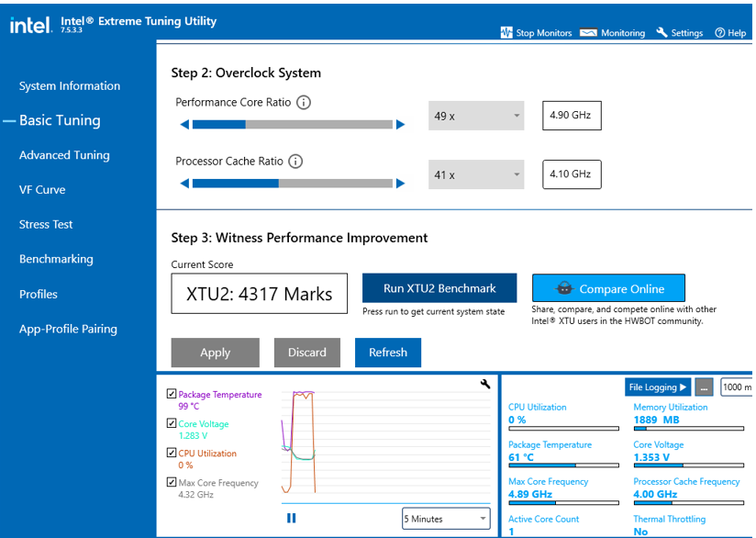The image size is (756, 538).
Task: Click Stop Monitors in top bar
Action: click(x=536, y=33)
